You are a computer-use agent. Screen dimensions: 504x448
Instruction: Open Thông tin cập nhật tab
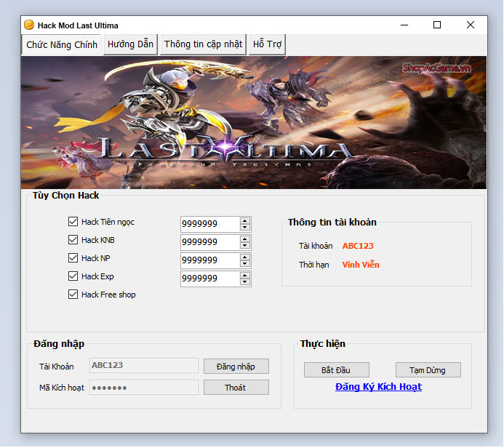tap(203, 44)
